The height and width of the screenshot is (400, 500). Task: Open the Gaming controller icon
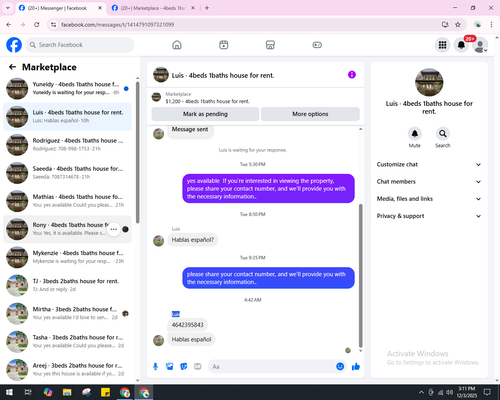(x=317, y=45)
